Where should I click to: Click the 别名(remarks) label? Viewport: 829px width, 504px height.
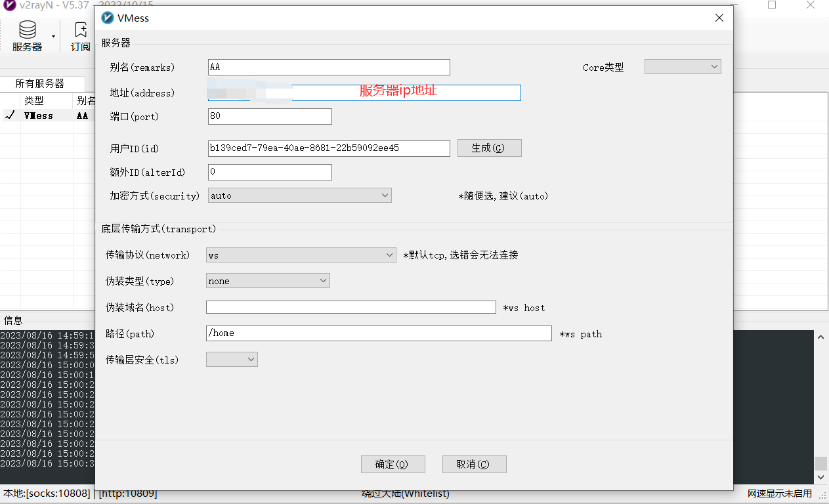tap(142, 68)
